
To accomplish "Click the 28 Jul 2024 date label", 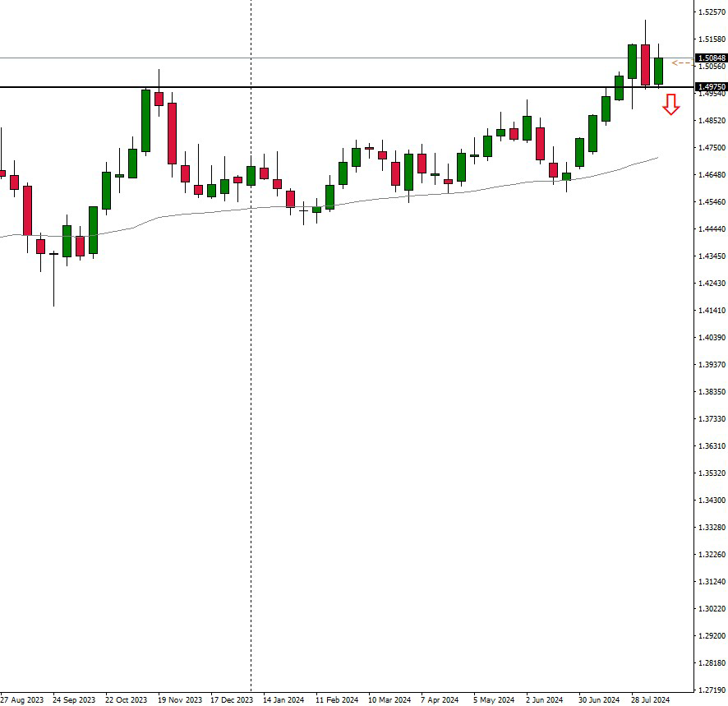I will [651, 700].
